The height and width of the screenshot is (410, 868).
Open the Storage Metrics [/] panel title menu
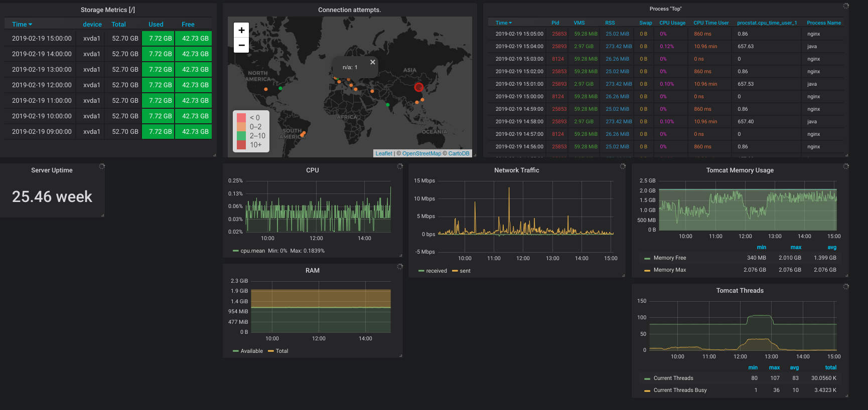point(108,10)
